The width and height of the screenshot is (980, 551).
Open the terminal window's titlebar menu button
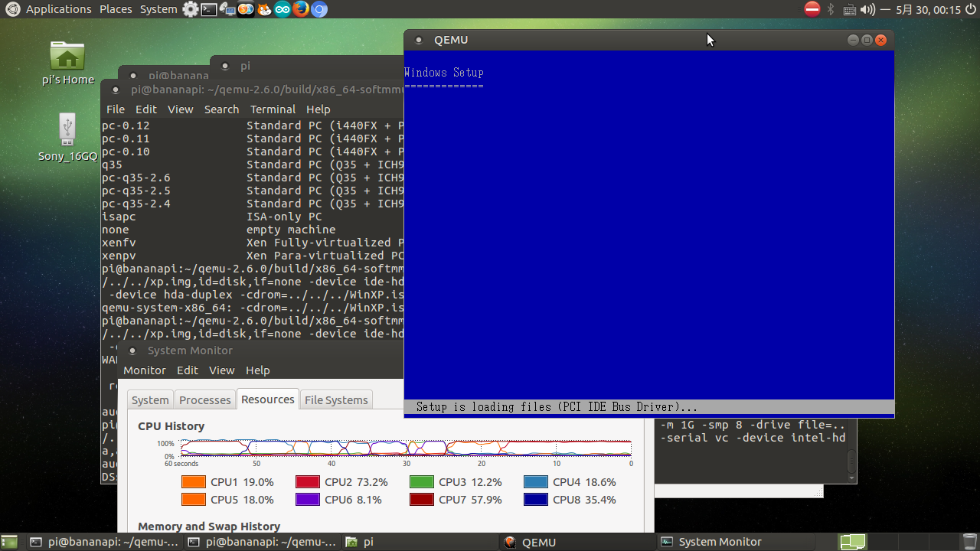(115, 90)
